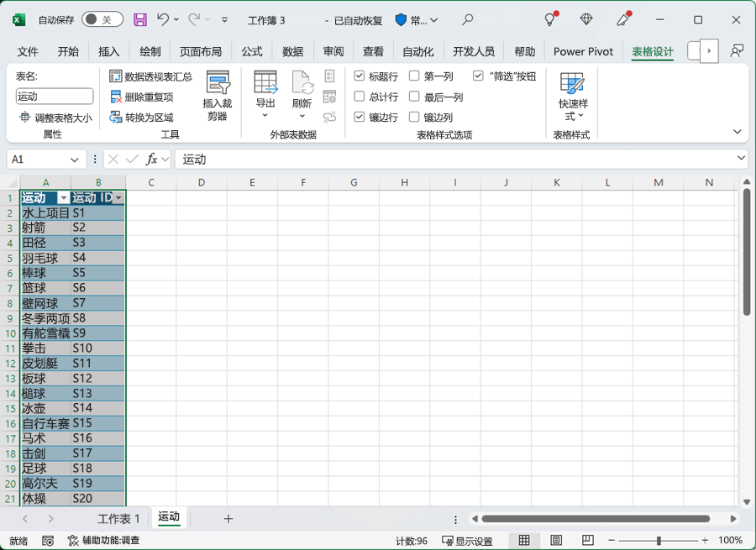Uncheck the 镶边行 banded rows checkbox
Screen dimensions: 756x550
(360, 117)
